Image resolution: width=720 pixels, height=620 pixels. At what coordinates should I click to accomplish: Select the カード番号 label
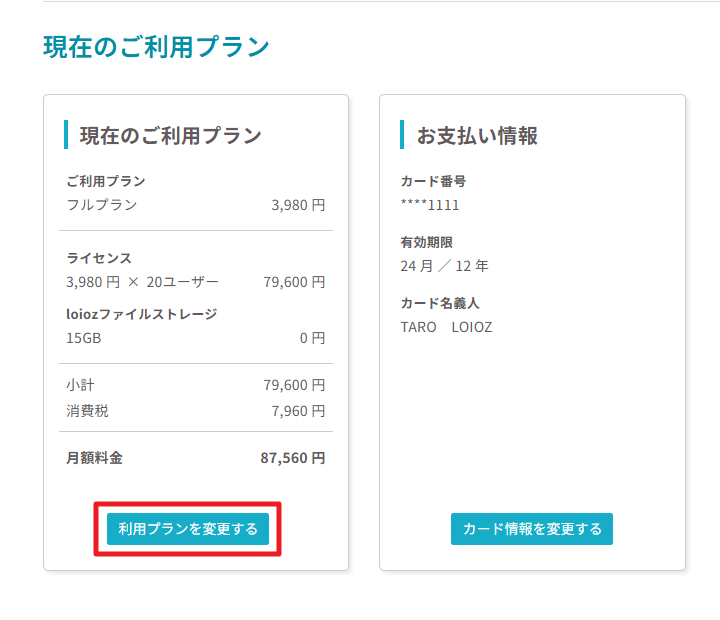click(x=433, y=181)
